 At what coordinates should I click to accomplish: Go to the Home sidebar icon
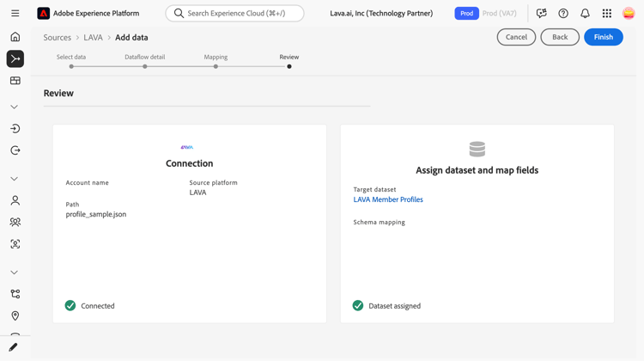pyautogui.click(x=15, y=37)
